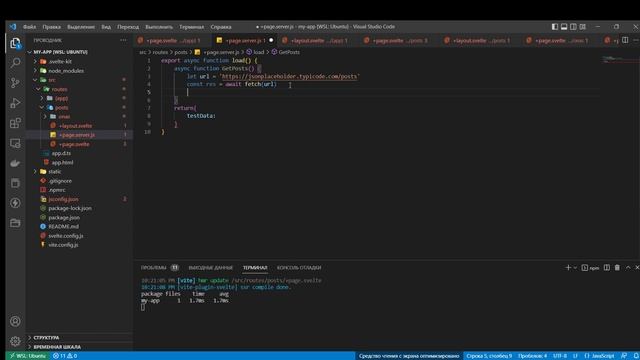Screen dimensions: 640x360
Task: Open the Source Control view
Action: pyautogui.click(x=15, y=83)
